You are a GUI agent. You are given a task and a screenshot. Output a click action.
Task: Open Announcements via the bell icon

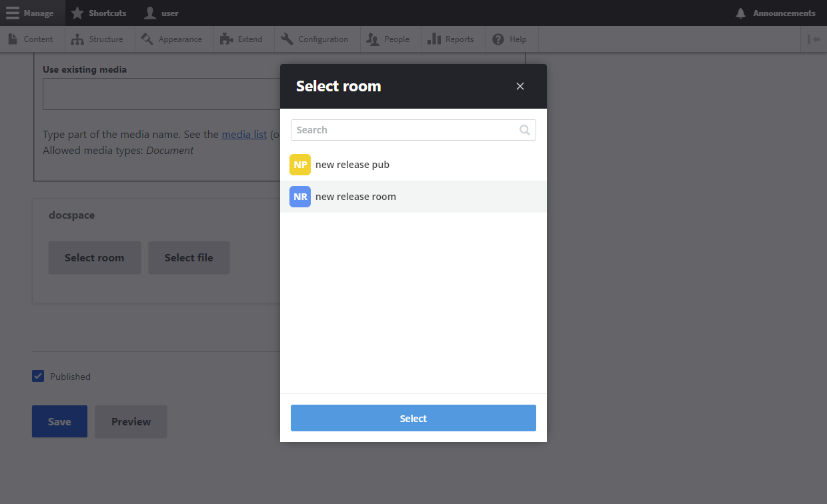pos(740,13)
